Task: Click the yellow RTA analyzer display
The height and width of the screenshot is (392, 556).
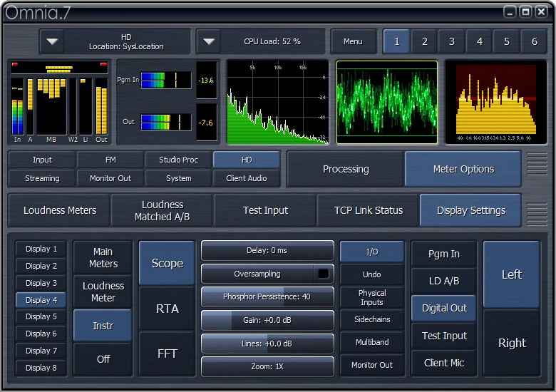Action: 495,102
